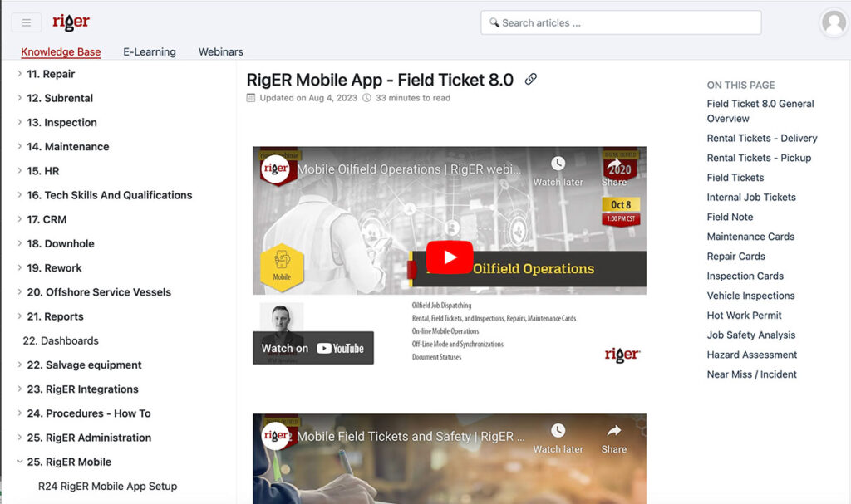Open the Webinars tab
851x504 pixels.
(x=220, y=51)
